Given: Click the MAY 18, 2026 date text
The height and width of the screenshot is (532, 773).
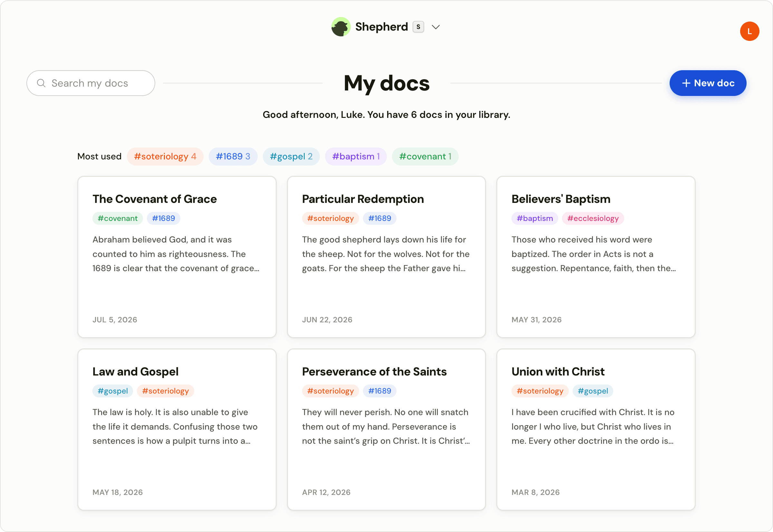Looking at the screenshot, I should click(x=117, y=492).
